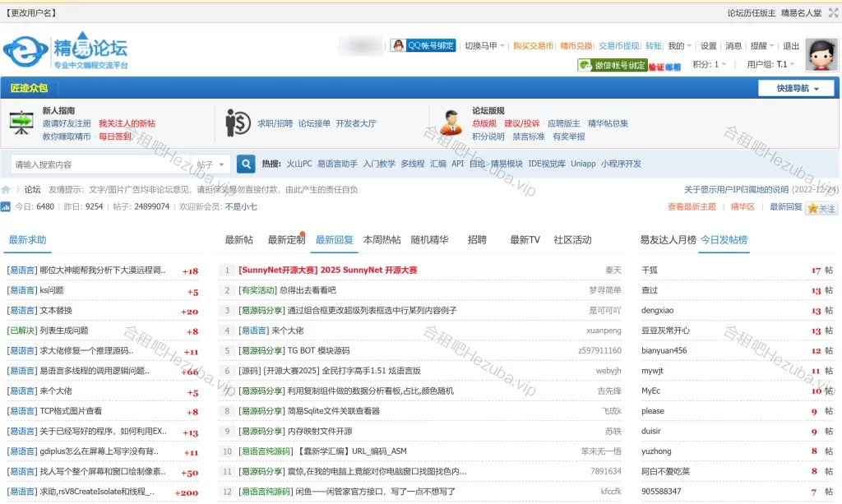Click the 每日签到 link
Viewport: 842px width, 504px height.
[115, 136]
